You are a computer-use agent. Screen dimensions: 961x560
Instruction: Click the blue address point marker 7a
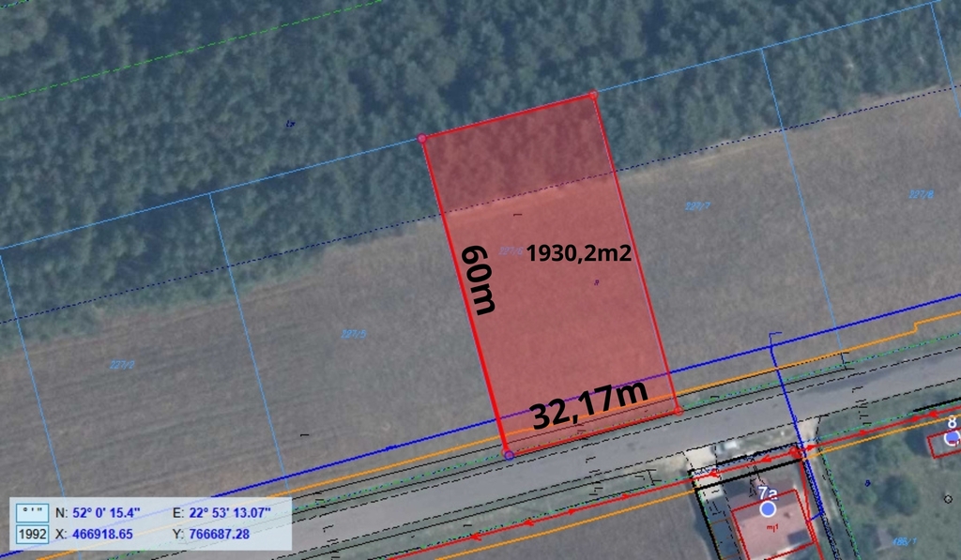[x=768, y=508]
